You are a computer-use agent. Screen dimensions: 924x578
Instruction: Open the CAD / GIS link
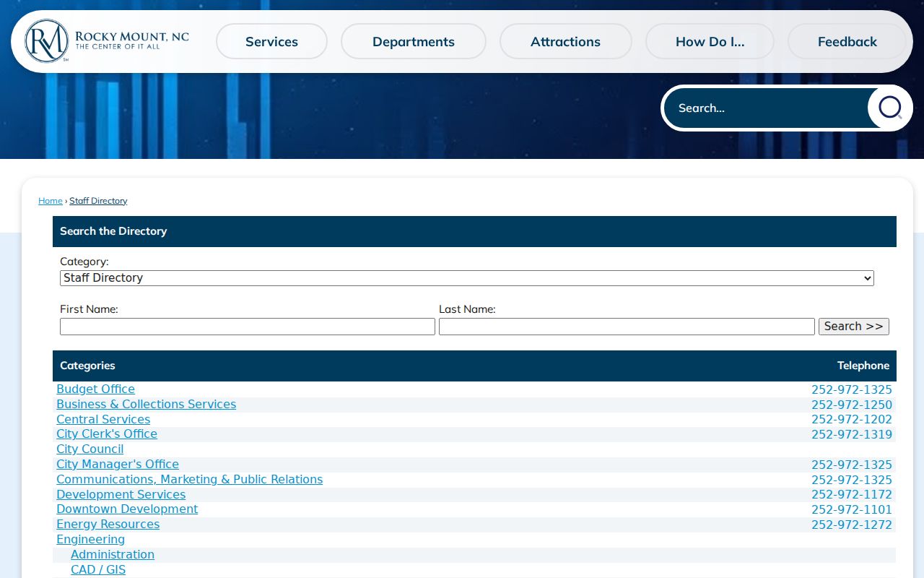[x=98, y=570]
